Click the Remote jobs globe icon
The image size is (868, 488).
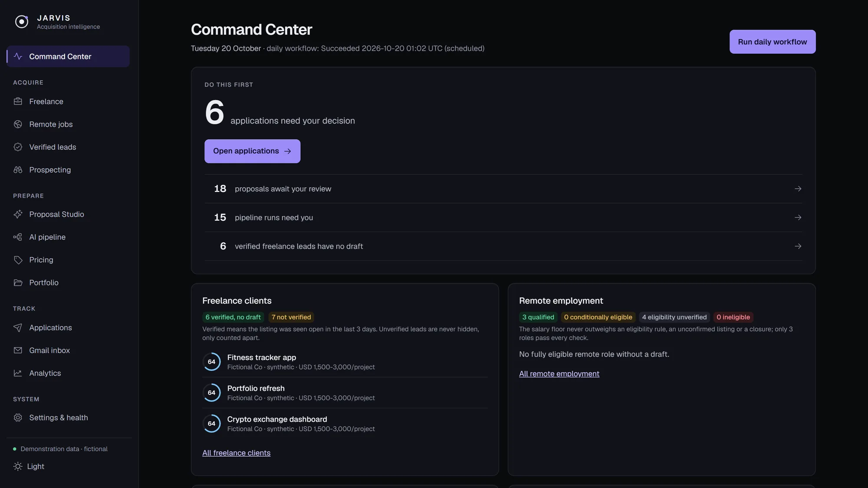(18, 124)
